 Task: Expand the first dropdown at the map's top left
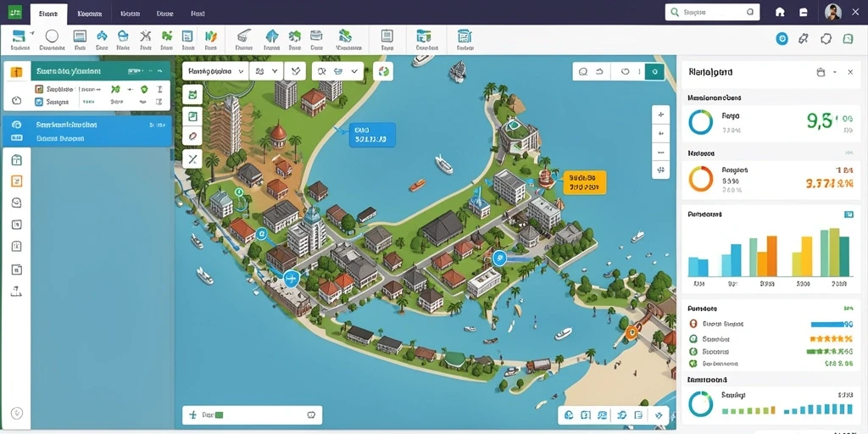[215, 71]
